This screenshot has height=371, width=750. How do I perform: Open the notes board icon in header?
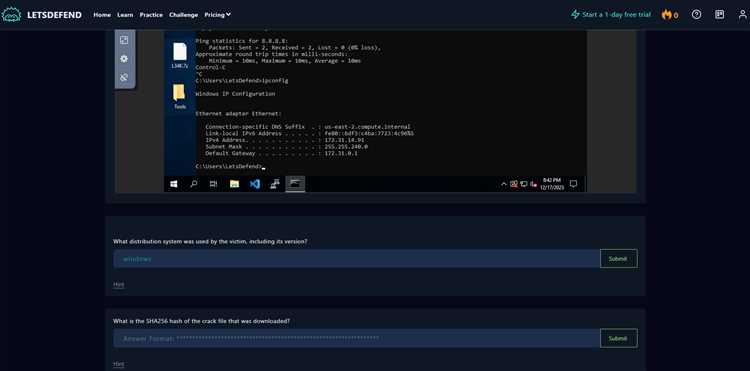point(719,15)
